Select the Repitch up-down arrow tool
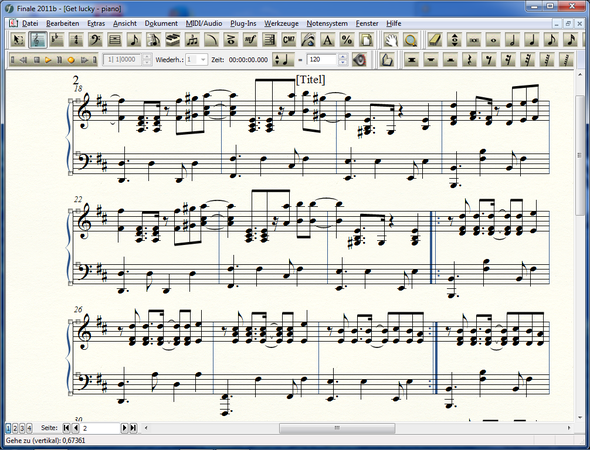This screenshot has width=590, height=450. pos(455,40)
